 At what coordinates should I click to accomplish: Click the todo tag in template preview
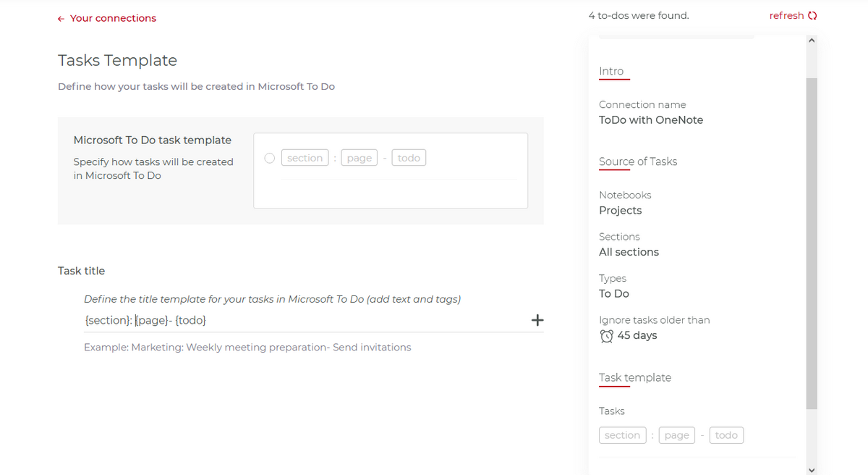click(x=409, y=158)
